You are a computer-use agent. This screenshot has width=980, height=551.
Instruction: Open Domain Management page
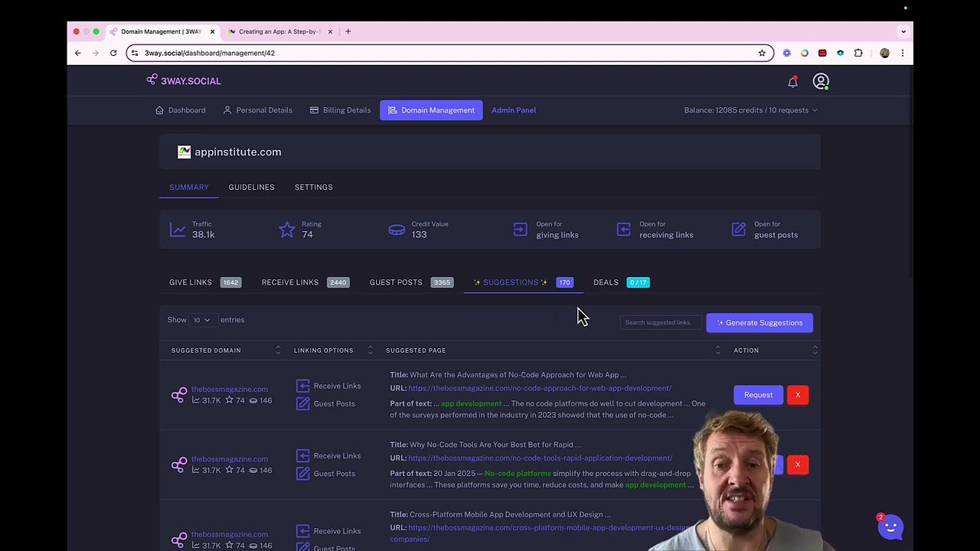pos(431,110)
